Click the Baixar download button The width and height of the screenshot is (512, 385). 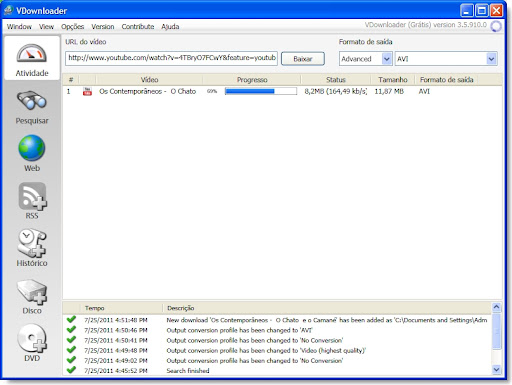[303, 59]
